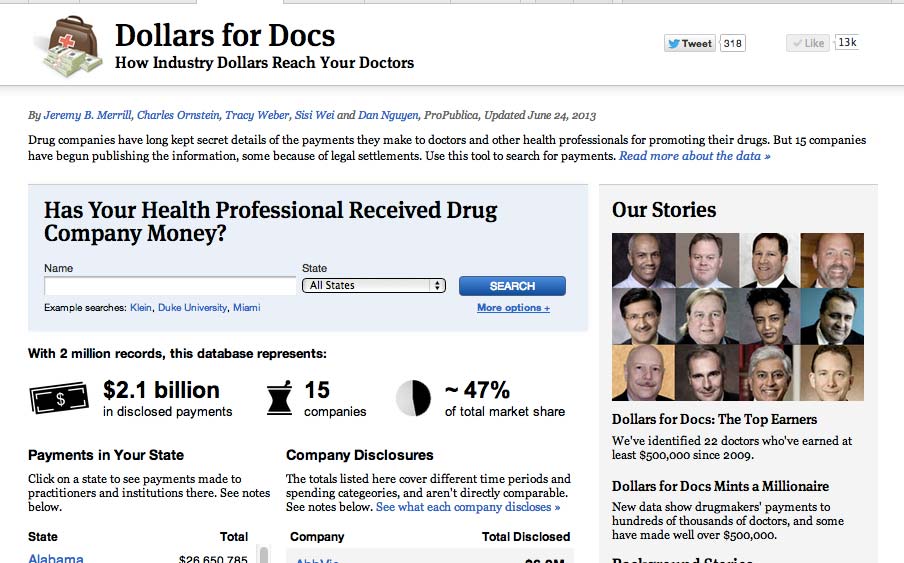Try the Miami example search
Viewport: 904px width, 563px height.
pos(247,308)
